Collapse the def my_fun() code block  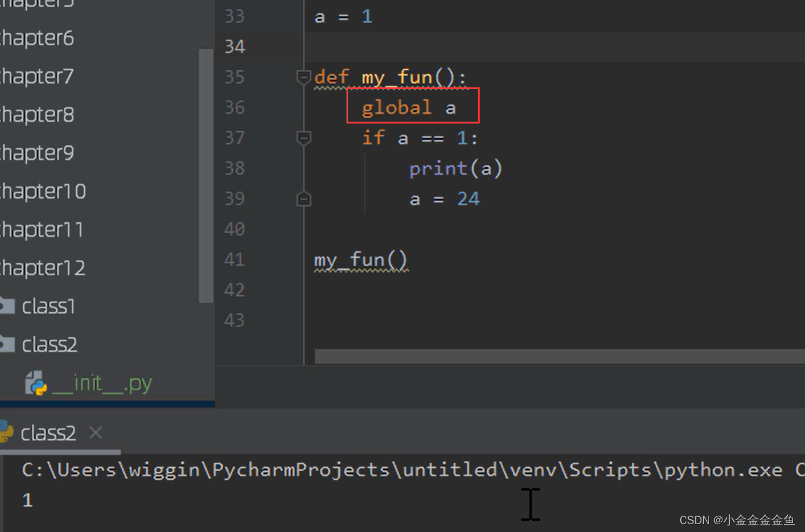(304, 77)
